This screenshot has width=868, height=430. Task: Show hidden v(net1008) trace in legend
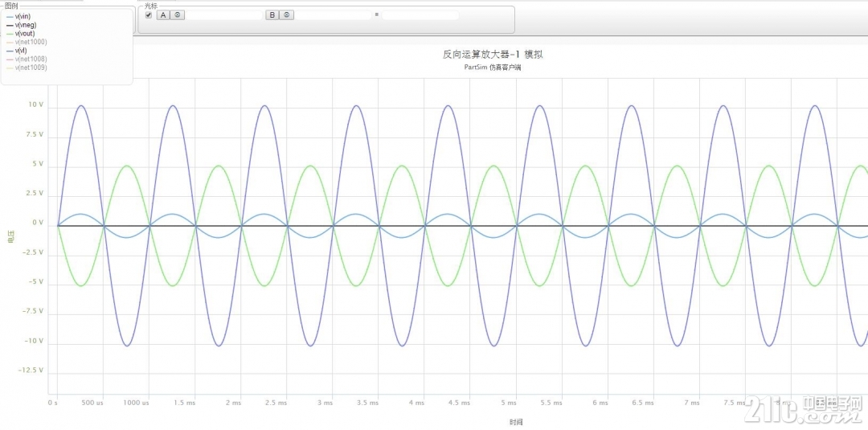coord(31,59)
